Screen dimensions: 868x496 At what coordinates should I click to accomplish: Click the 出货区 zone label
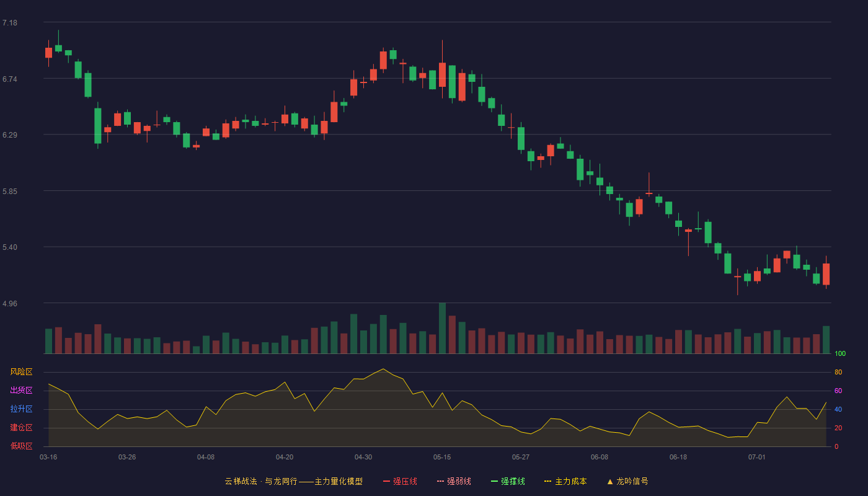pyautogui.click(x=21, y=391)
